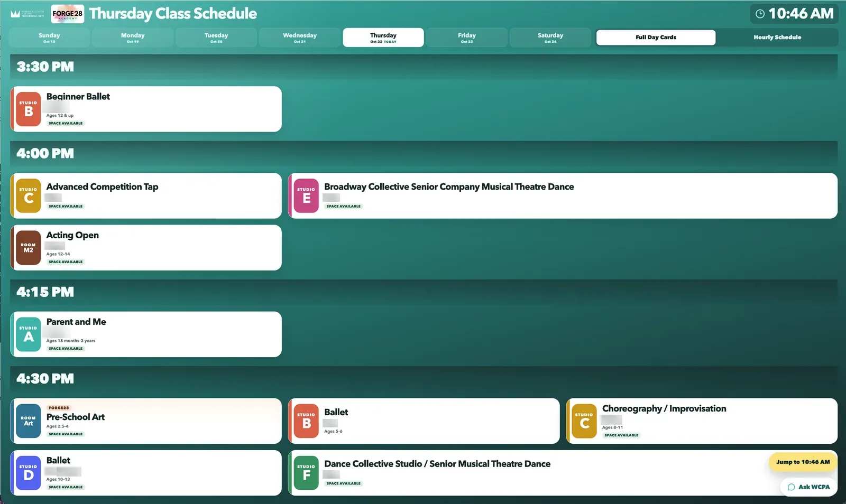Click the Ages 18 months-2 years label
Screen dimensions: 846x504
point(71,341)
